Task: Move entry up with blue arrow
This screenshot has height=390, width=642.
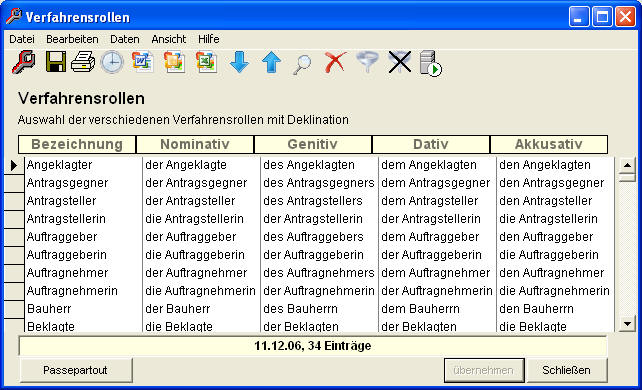Action: coord(271,63)
